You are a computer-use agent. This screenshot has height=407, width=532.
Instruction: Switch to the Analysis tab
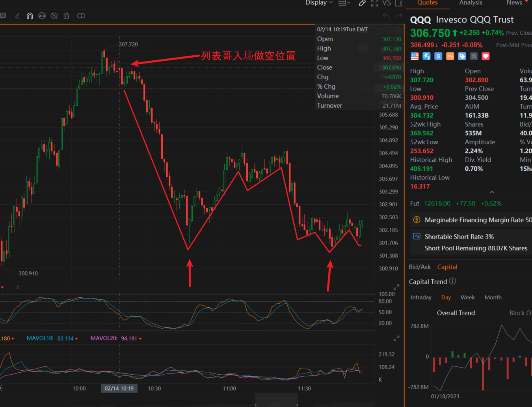tap(471, 3)
